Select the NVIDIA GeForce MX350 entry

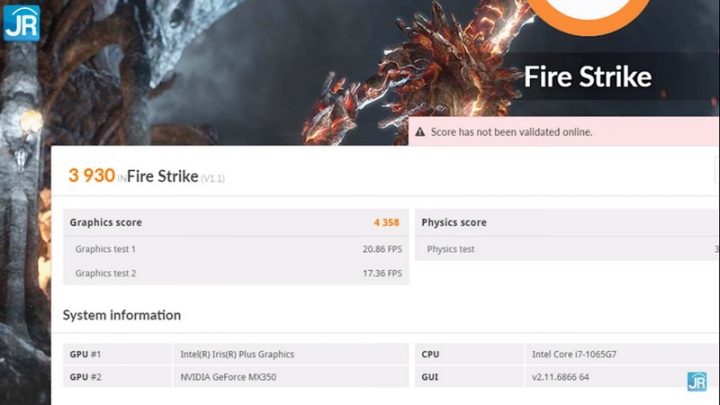228,377
